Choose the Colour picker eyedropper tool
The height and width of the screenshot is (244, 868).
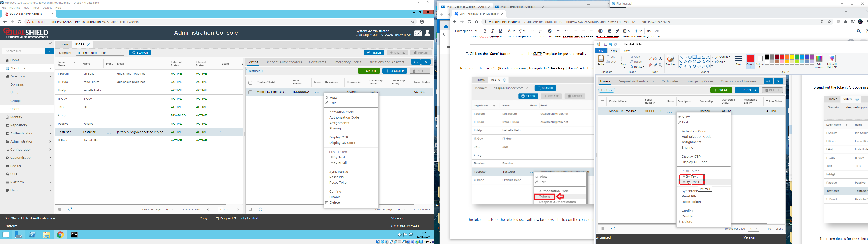tap(655, 65)
